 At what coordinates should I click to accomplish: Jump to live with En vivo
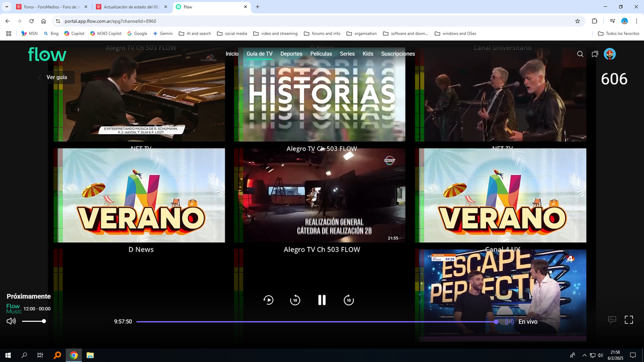click(x=528, y=322)
